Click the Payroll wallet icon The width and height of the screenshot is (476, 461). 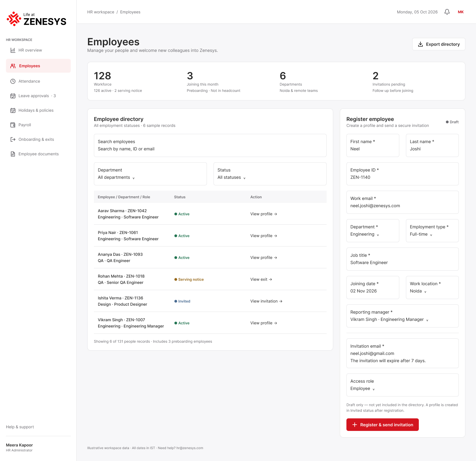[13, 125]
